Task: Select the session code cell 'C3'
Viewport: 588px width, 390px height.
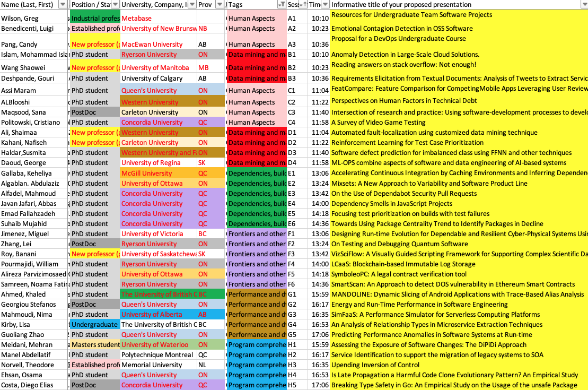Action: [x=297, y=112]
